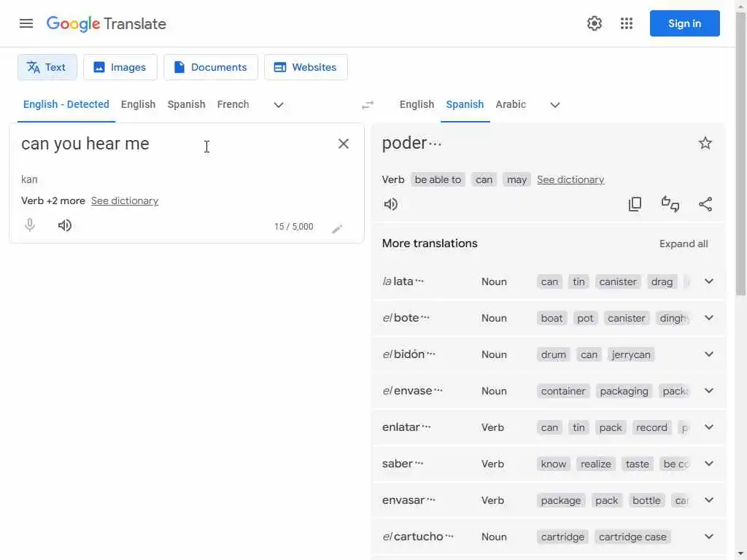Click the page vertical scrollbar

740,152
